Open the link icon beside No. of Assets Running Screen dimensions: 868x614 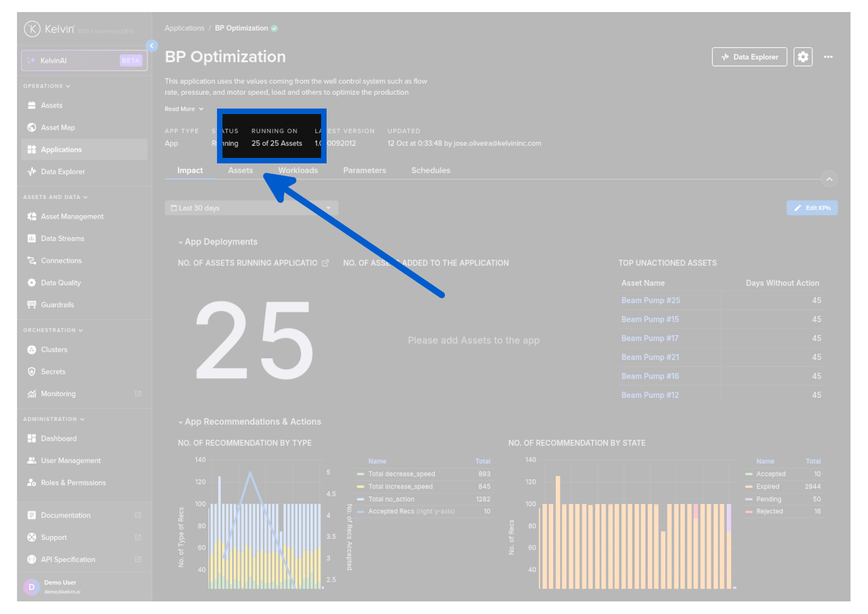click(325, 263)
